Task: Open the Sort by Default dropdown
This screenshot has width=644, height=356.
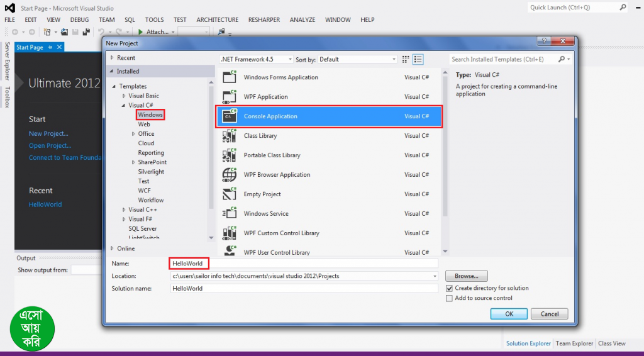Action: click(x=357, y=59)
